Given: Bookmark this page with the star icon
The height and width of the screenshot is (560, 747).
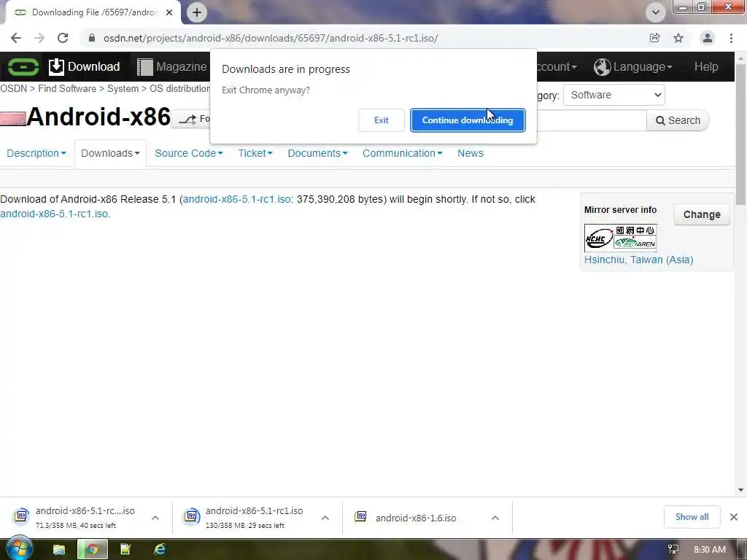Looking at the screenshot, I should (x=678, y=38).
